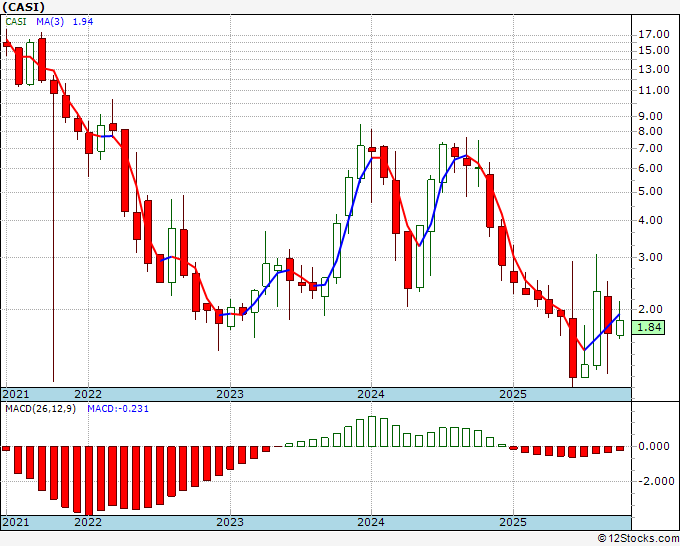Click 2021 on the MACD panel timeline
This screenshot has height=546, width=680.
[16, 522]
